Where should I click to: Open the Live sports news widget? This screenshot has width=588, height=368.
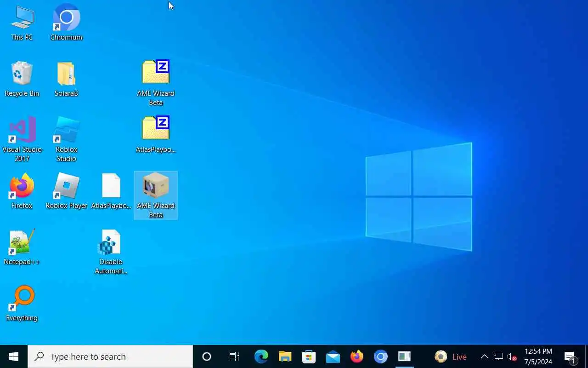[x=451, y=356]
